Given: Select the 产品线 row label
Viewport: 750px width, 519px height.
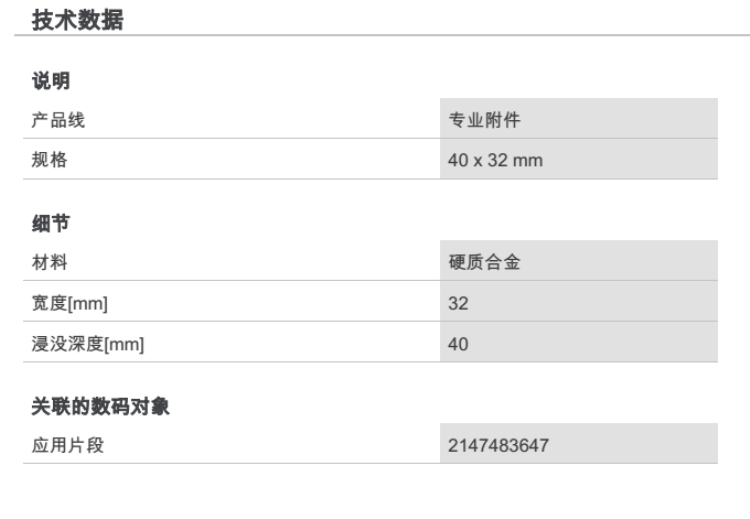Looking at the screenshot, I should coord(58,120).
